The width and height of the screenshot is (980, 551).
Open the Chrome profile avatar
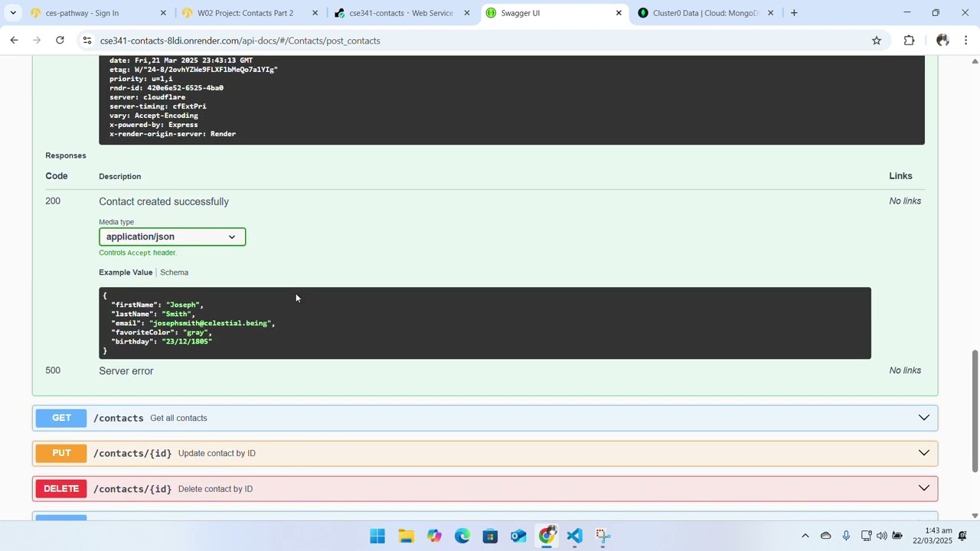pyautogui.click(x=942, y=41)
